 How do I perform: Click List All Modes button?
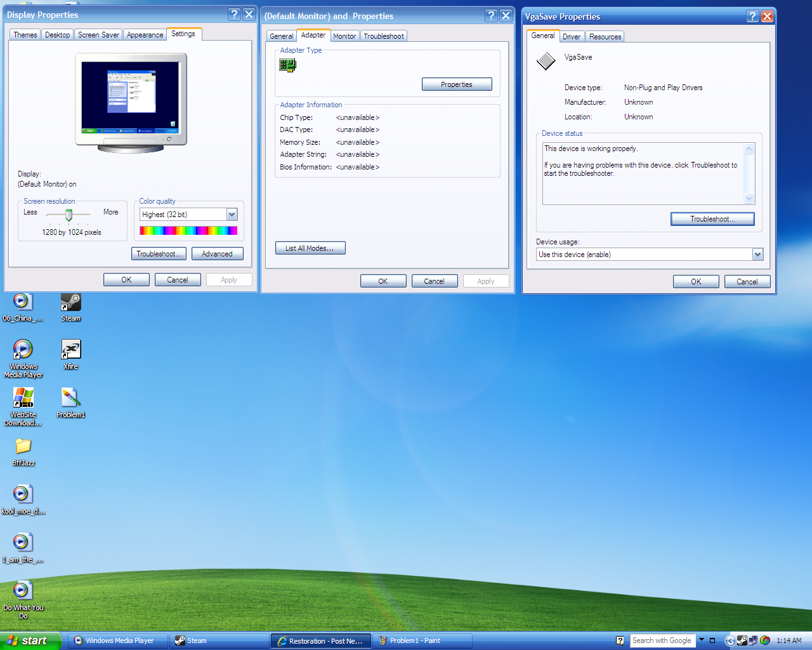click(x=310, y=248)
